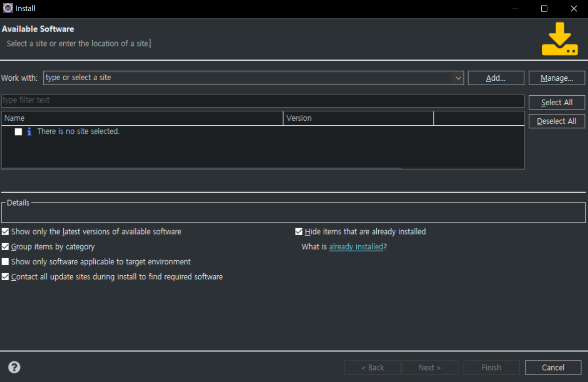Click the blue info icon in list
Viewport: 588px width, 382px height.
click(29, 131)
